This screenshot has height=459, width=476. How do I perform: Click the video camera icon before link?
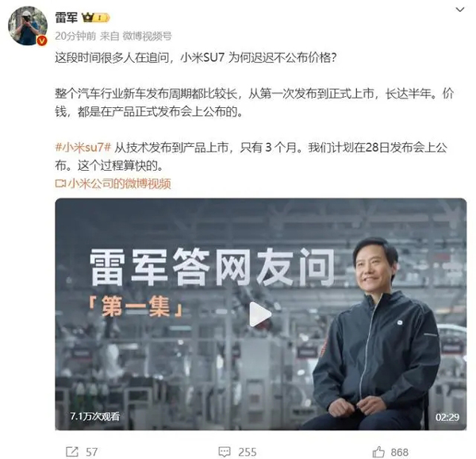[60, 183]
